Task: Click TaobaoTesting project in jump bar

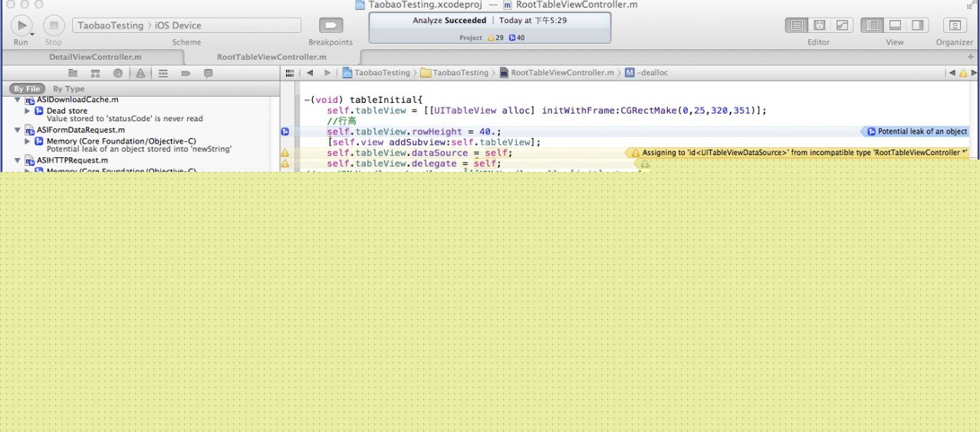Action: pyautogui.click(x=377, y=73)
